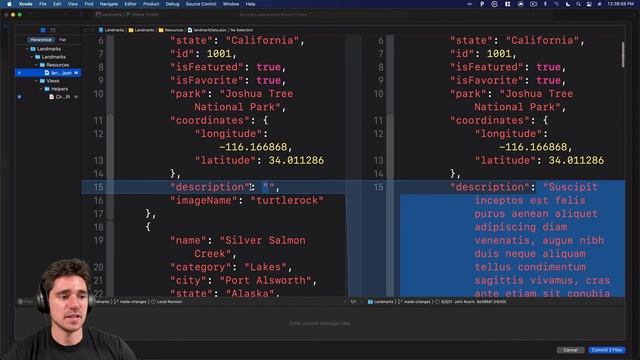
Task: Open the Help menu
Action: coord(250,4)
